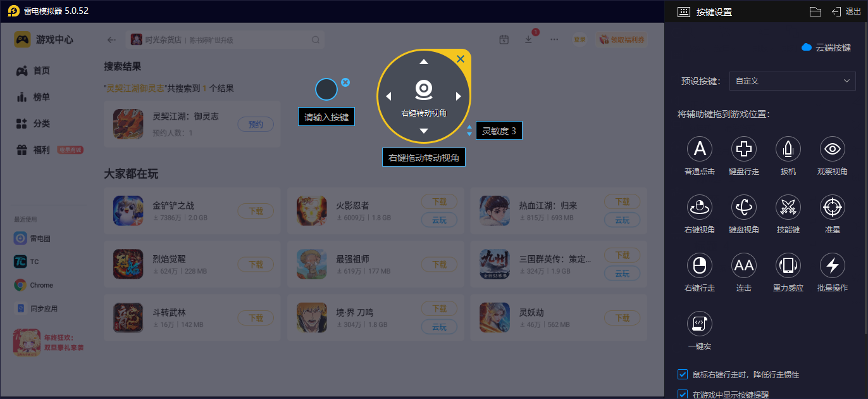Remove the right-click view control with yellow X
The image size is (868, 399).
461,59
